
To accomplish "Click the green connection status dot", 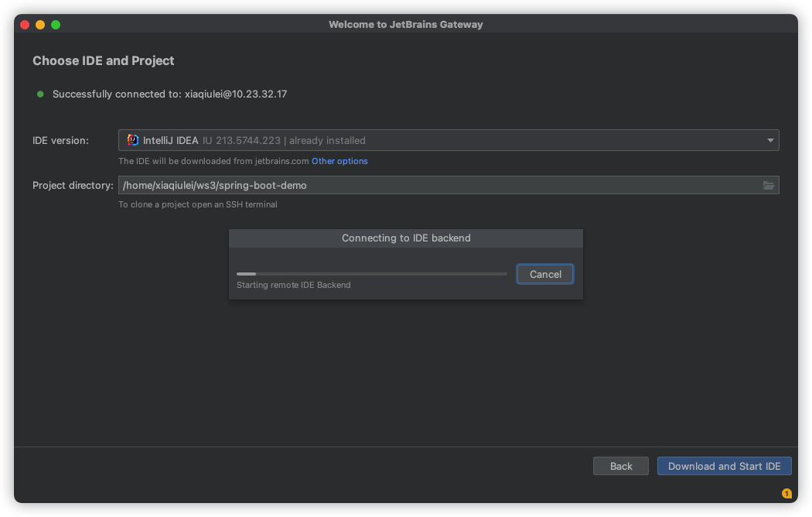I will tap(40, 94).
